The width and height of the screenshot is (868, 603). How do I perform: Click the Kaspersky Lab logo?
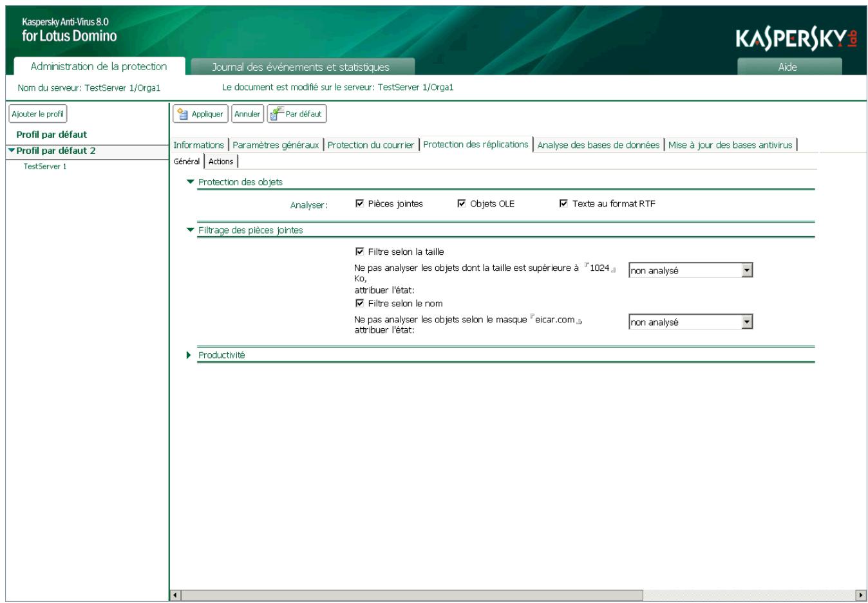[x=797, y=39]
